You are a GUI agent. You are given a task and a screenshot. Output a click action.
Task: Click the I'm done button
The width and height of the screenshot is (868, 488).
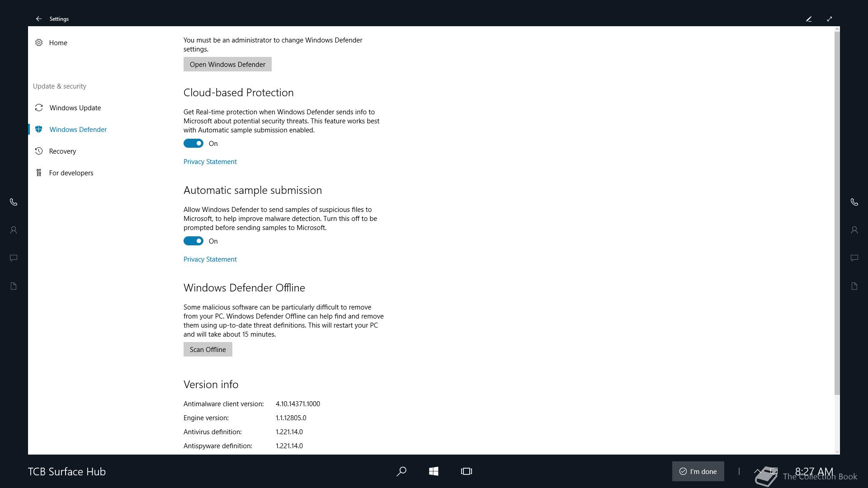698,471
